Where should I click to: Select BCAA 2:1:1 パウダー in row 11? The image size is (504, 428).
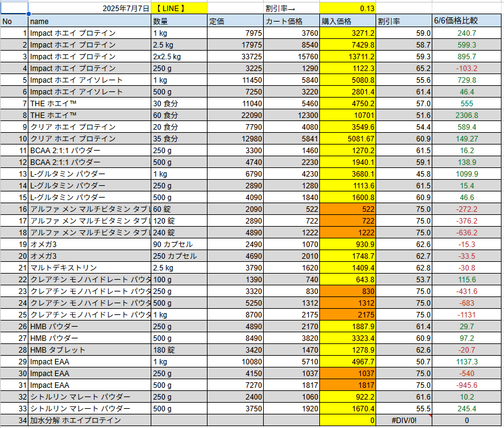[90, 150]
